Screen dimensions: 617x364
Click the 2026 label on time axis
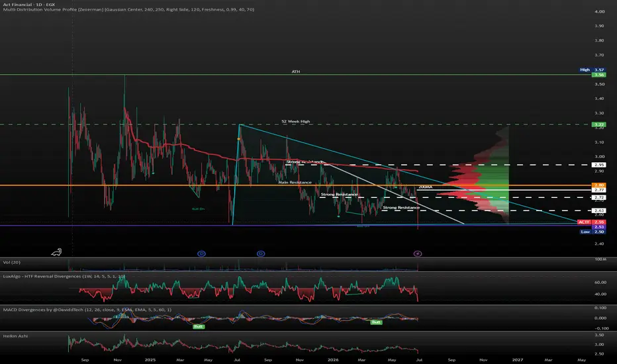pos(333,359)
